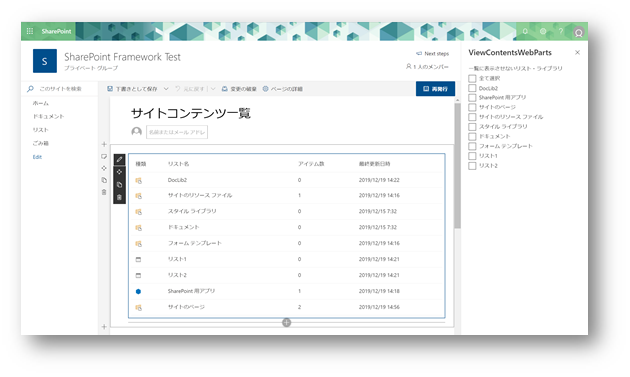Click the SharePoint header title
Screen dimensions: 630x377
point(56,31)
